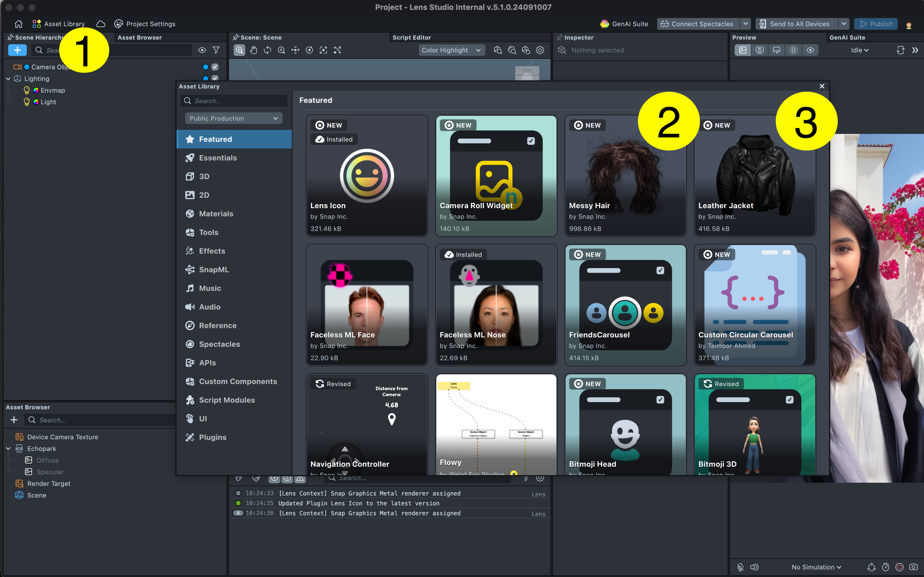Image resolution: width=924 pixels, height=577 pixels.
Task: Collapse the Lighting tree item
Action: 8,79
